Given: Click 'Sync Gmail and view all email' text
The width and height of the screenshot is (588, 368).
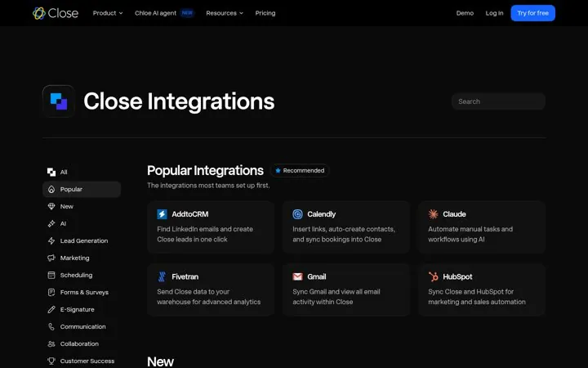Looking at the screenshot, I should pyautogui.click(x=336, y=292).
